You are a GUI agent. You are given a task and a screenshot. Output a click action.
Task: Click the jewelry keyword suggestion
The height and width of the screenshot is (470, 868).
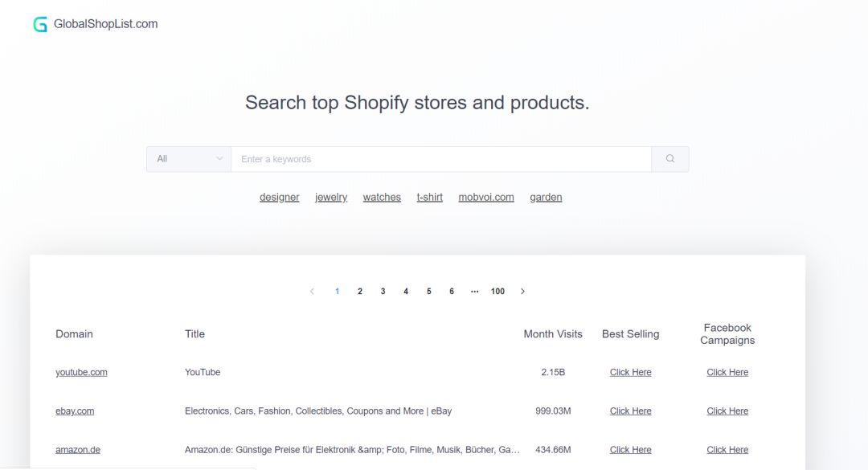click(330, 197)
